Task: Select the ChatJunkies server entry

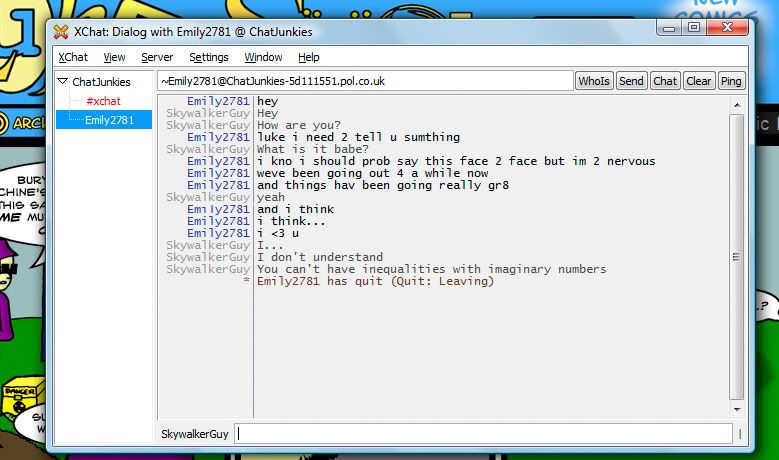Action: [x=100, y=82]
